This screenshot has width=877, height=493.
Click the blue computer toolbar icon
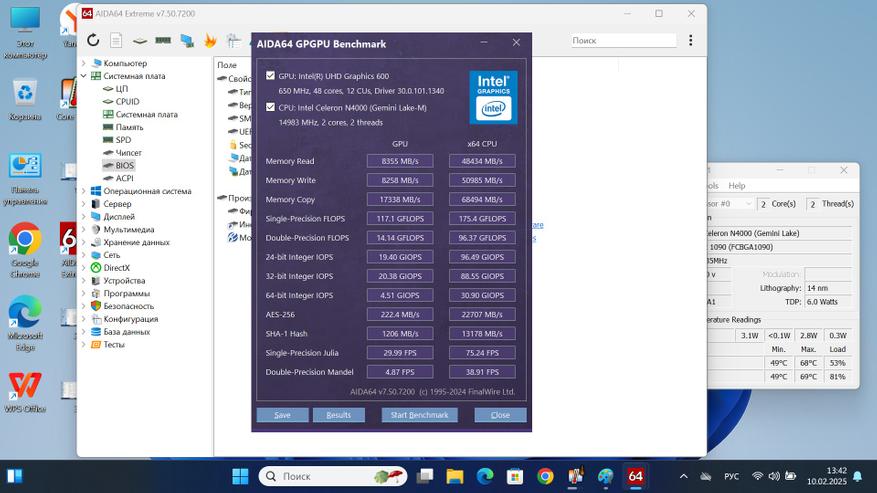coord(187,40)
